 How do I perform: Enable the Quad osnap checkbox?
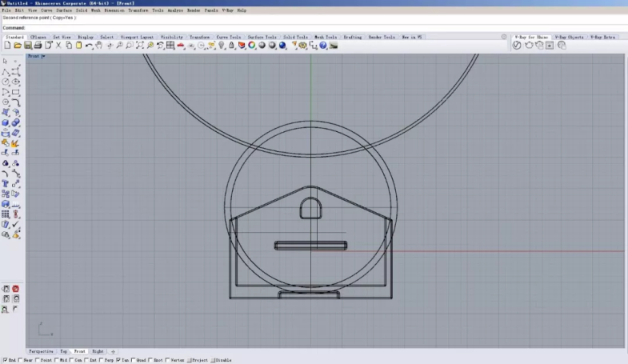click(x=134, y=361)
